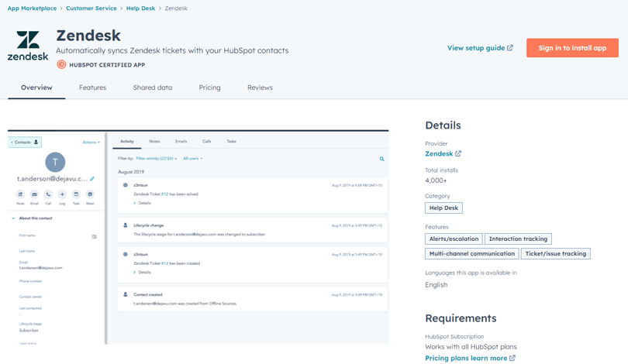Click the HubSpot certified app badge icon
The height and width of the screenshot is (364, 628).
[61, 64]
